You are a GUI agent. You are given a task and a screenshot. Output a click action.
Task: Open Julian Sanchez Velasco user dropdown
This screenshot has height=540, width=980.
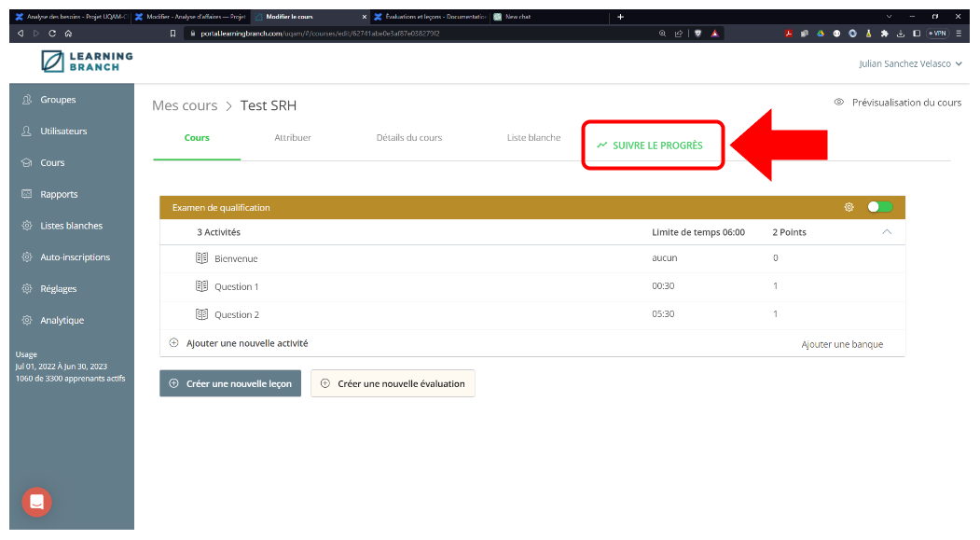pos(910,63)
